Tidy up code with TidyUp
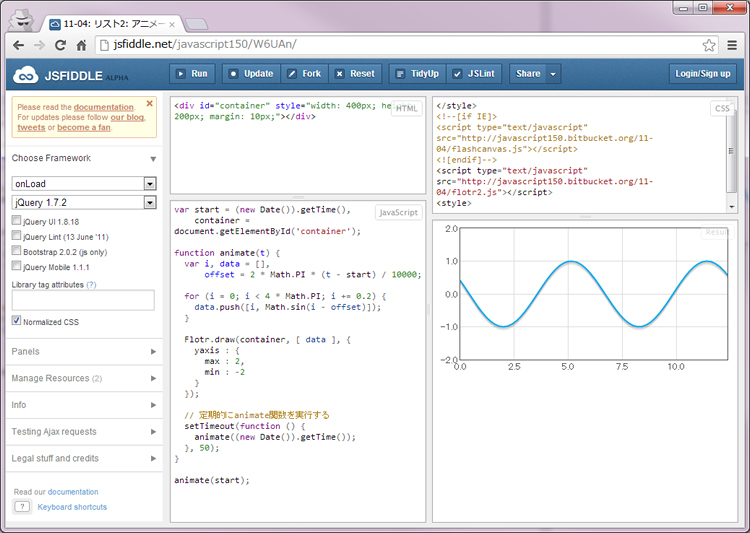 tap(418, 74)
